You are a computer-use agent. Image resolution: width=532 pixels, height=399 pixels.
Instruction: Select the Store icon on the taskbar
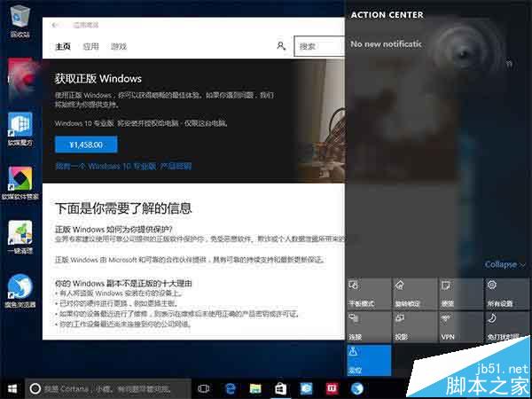280,389
